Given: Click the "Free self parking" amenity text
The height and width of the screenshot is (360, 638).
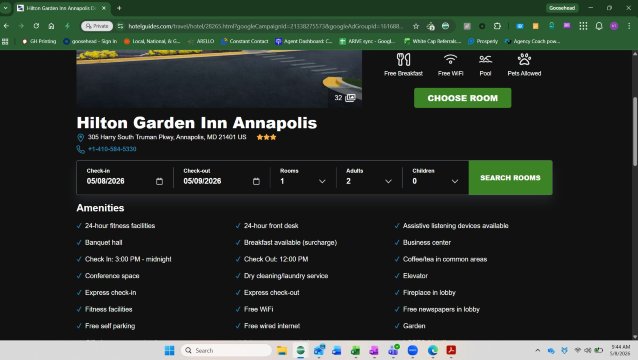Looking at the screenshot, I should (110, 326).
